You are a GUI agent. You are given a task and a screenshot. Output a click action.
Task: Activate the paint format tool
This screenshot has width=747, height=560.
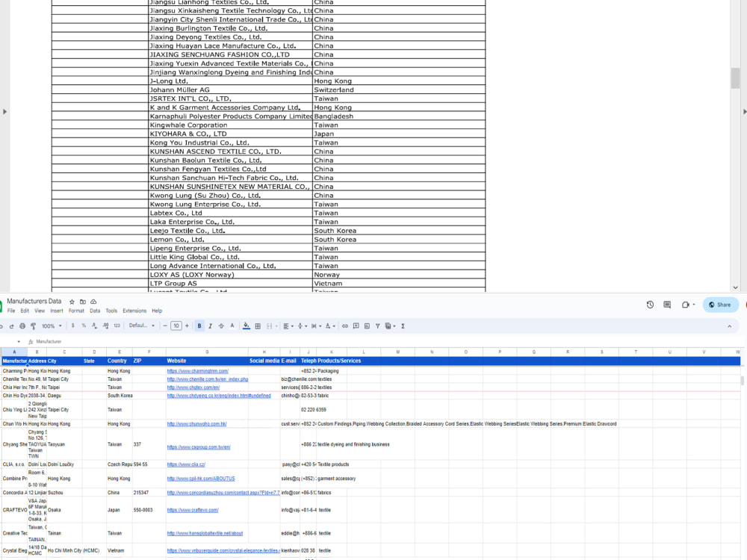[34, 326]
